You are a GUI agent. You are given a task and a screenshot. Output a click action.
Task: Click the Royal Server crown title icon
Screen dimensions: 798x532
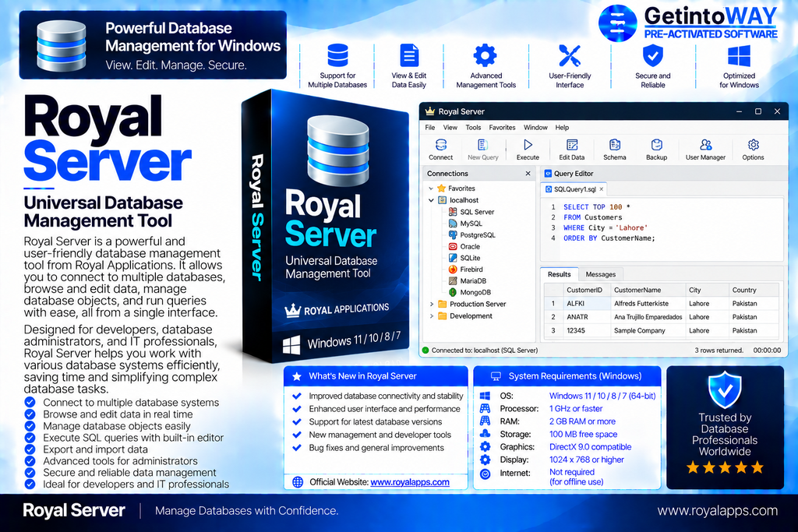[430, 111]
